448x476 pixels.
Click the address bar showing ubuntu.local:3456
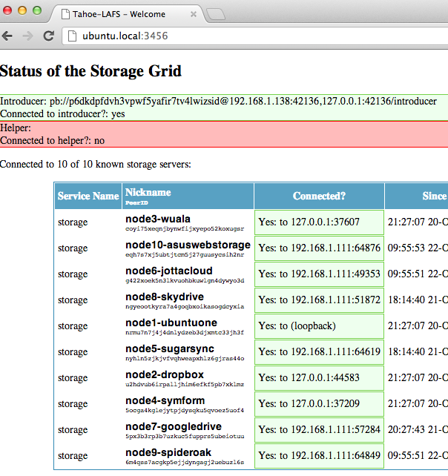pyautogui.click(x=254, y=36)
